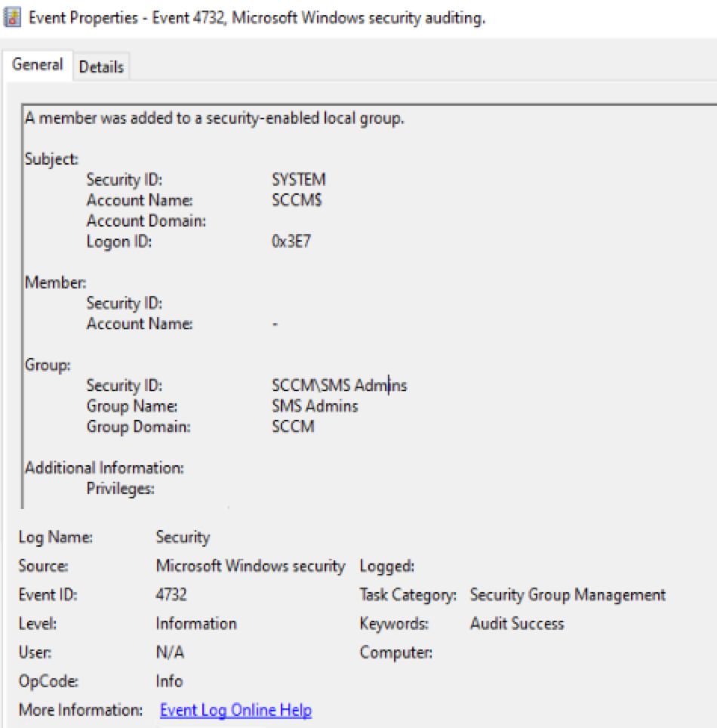Viewport: 717px width, 728px height.
Task: Click Task Category value 'Security Group Management'
Action: [568, 595]
